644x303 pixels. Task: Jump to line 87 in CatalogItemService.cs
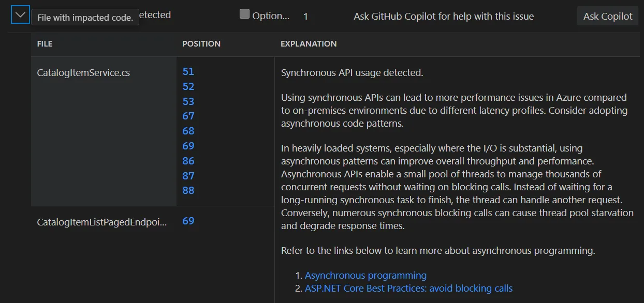click(188, 176)
